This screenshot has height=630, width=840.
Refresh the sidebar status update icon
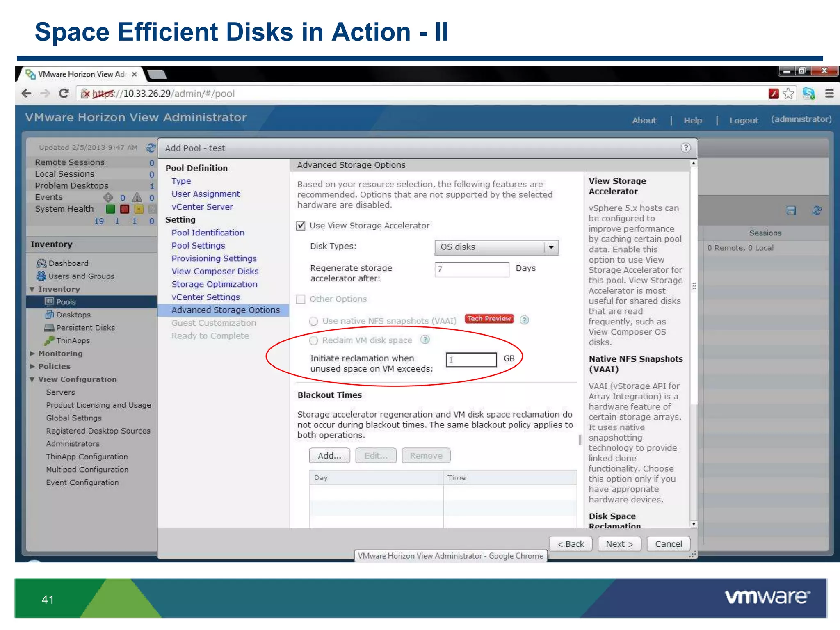(x=151, y=148)
